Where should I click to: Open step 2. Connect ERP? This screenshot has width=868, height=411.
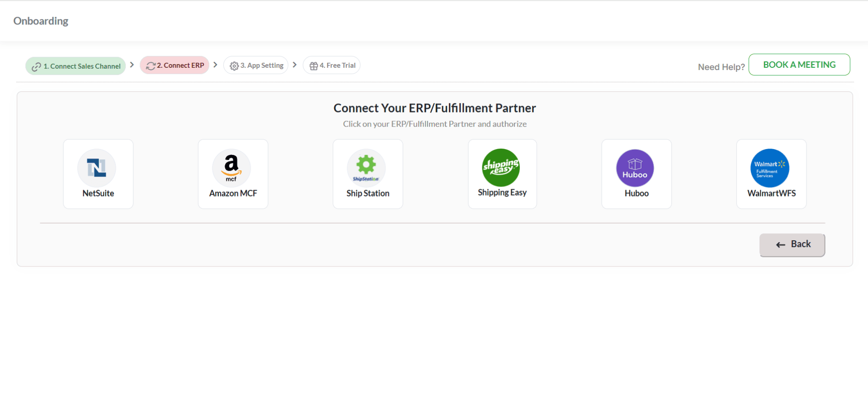pyautogui.click(x=175, y=65)
